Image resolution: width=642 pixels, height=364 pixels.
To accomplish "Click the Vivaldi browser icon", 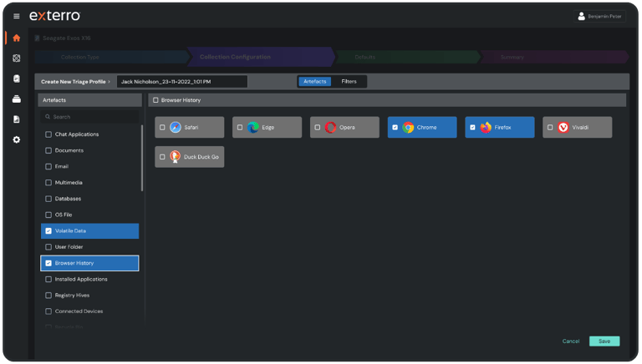I will pyautogui.click(x=563, y=128).
